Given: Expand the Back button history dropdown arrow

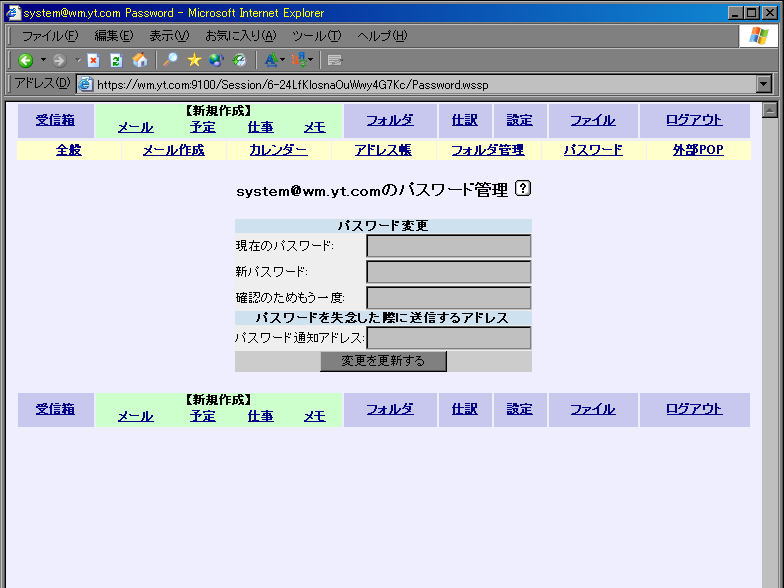Looking at the screenshot, I should (x=43, y=60).
